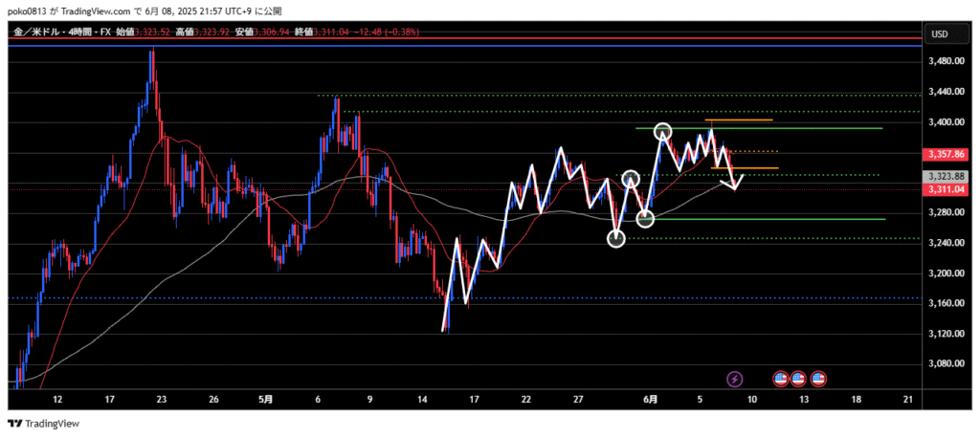The width and height of the screenshot is (980, 437).
Task: Click the purple lightning event icon
Action: click(735, 379)
